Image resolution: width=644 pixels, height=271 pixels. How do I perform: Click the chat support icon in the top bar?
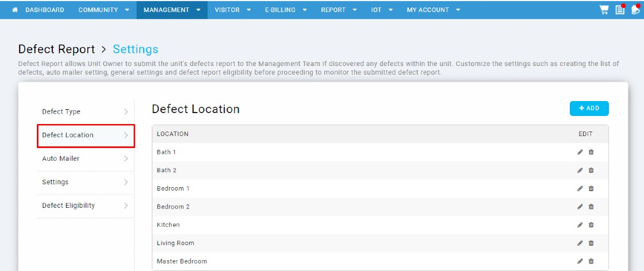click(x=636, y=9)
